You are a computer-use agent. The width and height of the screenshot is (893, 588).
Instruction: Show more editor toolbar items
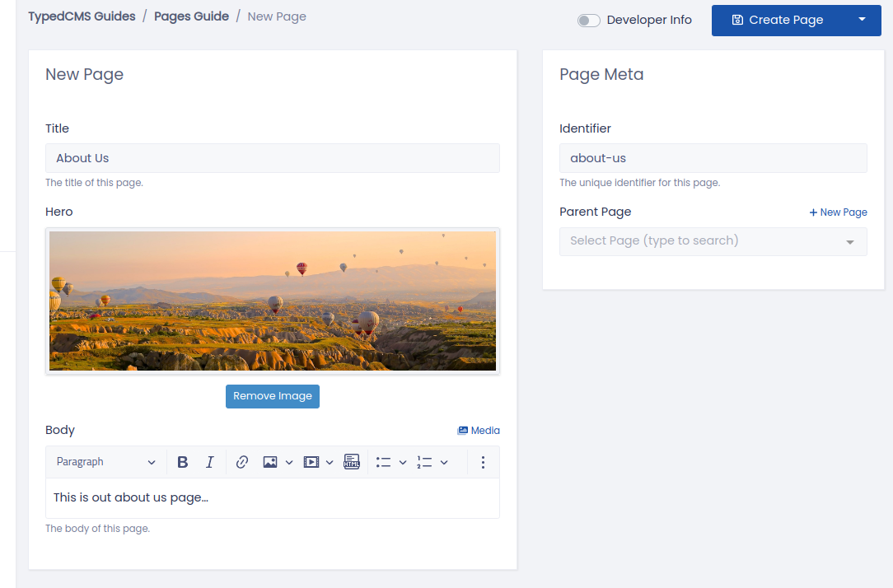[483, 462]
